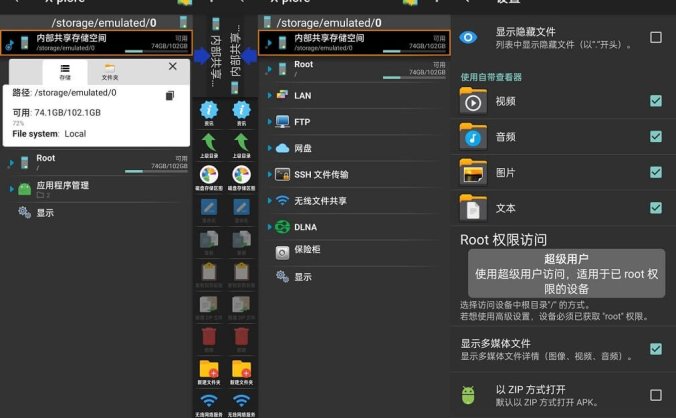Close the storage info popup with X
The height and width of the screenshot is (418, 676).
(x=172, y=66)
